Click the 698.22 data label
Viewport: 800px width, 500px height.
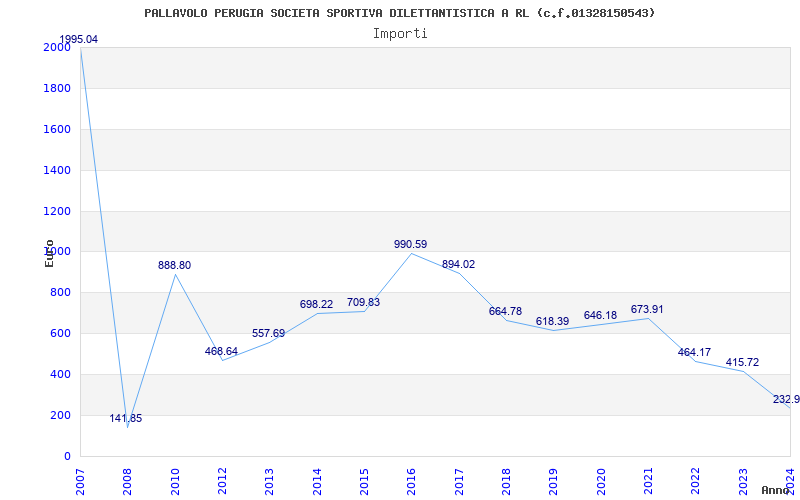point(316,304)
